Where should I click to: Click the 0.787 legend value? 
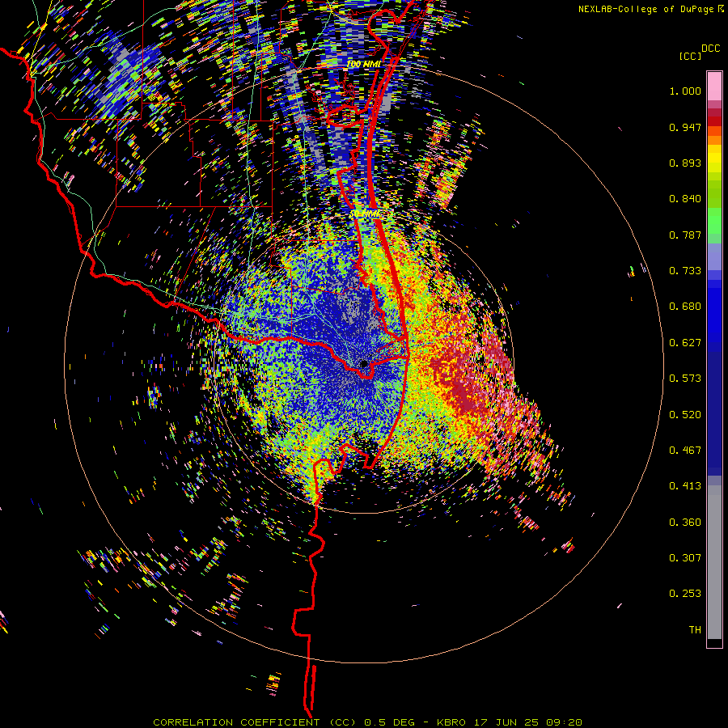[685, 235]
